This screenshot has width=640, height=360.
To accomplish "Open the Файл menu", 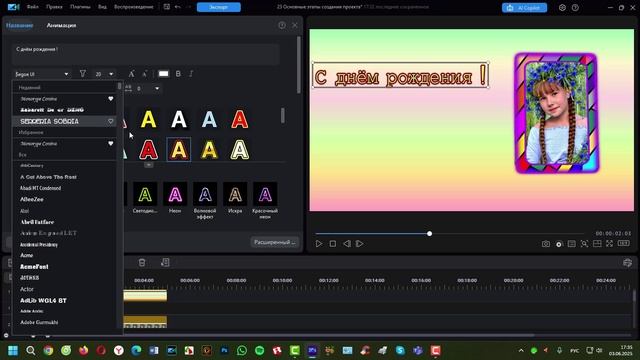I will click(x=33, y=7).
